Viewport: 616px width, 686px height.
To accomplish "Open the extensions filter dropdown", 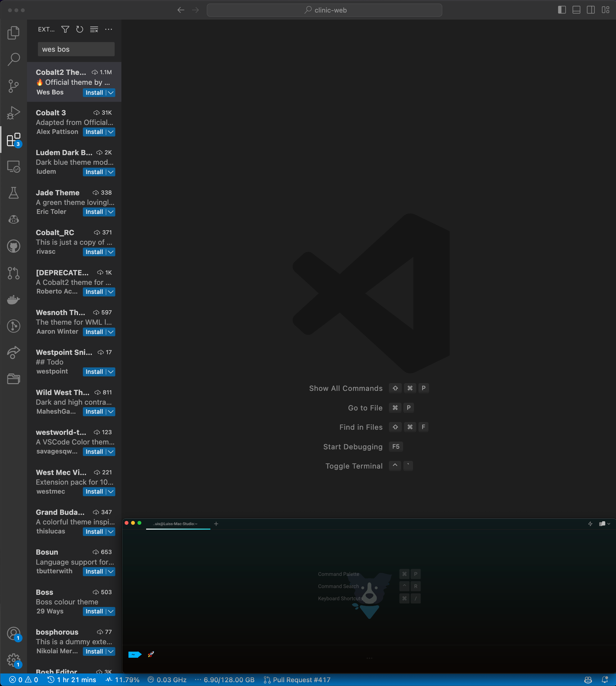I will [65, 30].
